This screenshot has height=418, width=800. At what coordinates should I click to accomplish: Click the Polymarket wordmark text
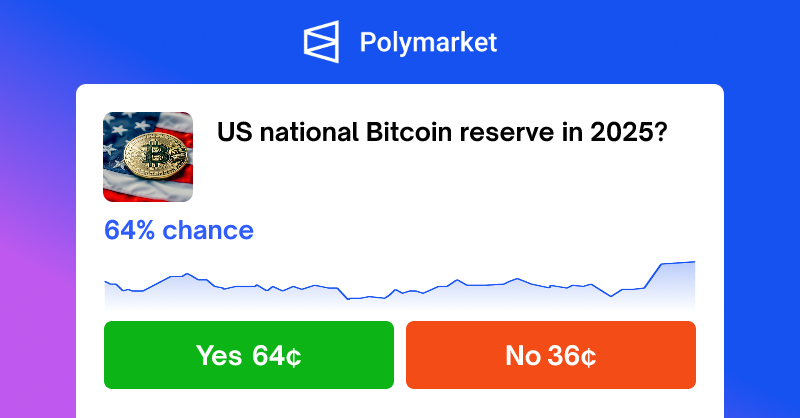[x=428, y=43]
